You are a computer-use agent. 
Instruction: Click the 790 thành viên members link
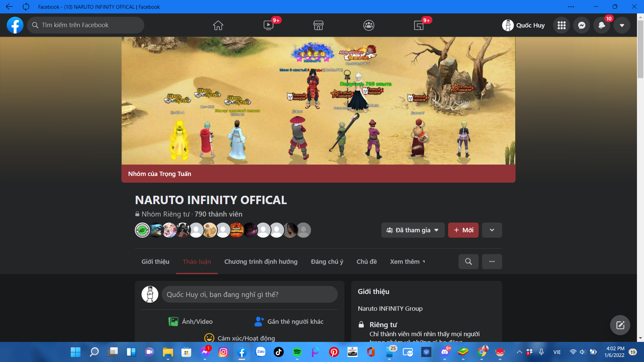[x=218, y=214]
